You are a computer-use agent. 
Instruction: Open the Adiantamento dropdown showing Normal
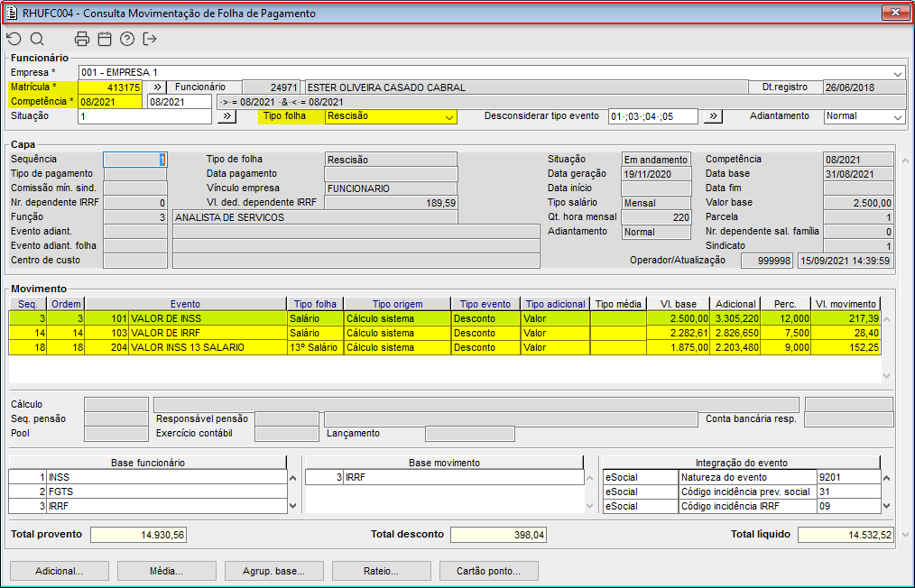(x=897, y=116)
